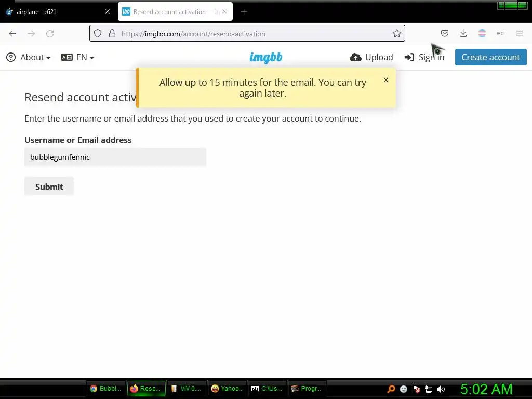Save to Pocket icon in toolbar
This screenshot has height=399, width=532.
point(445,33)
